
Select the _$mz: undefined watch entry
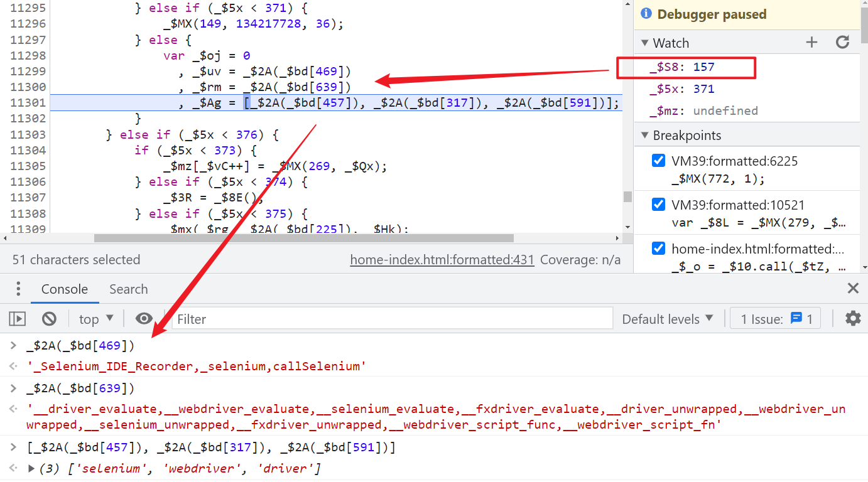click(x=703, y=111)
